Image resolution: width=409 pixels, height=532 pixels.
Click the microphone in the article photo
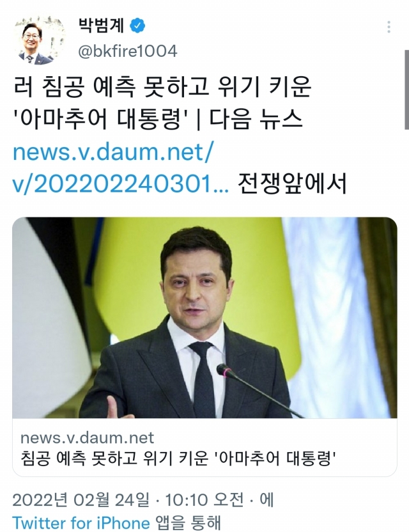(258, 389)
